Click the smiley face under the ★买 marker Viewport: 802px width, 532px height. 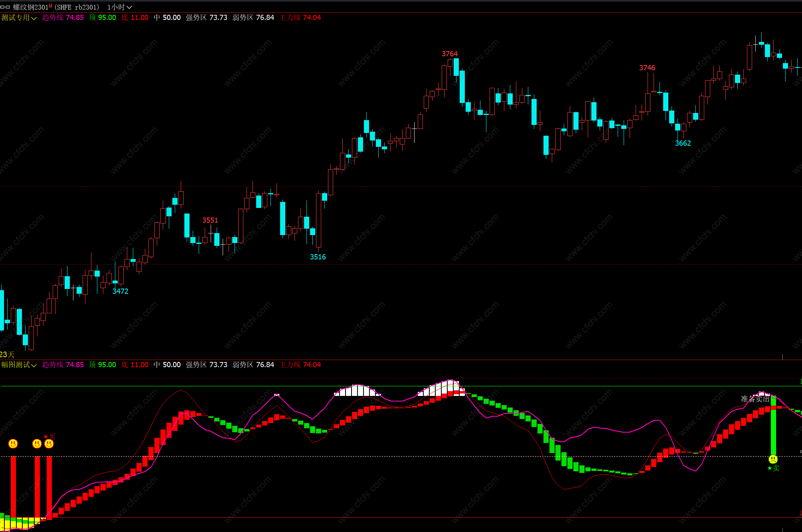pos(49,443)
